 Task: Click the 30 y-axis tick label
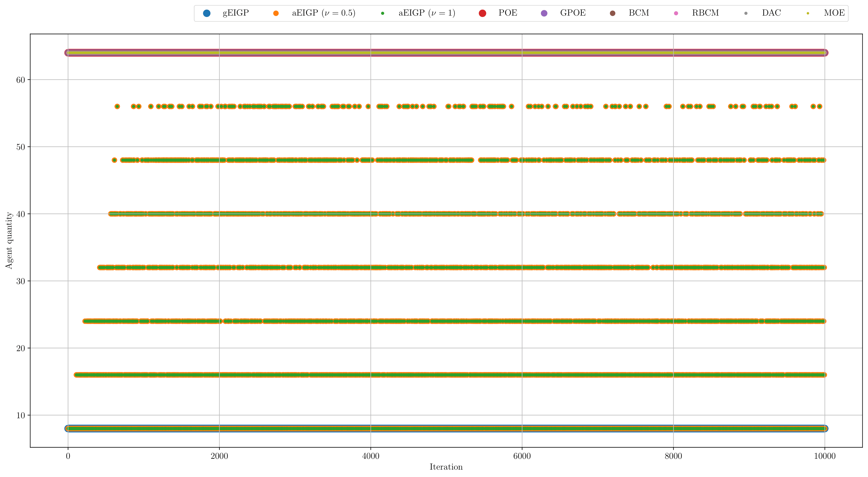click(x=21, y=281)
